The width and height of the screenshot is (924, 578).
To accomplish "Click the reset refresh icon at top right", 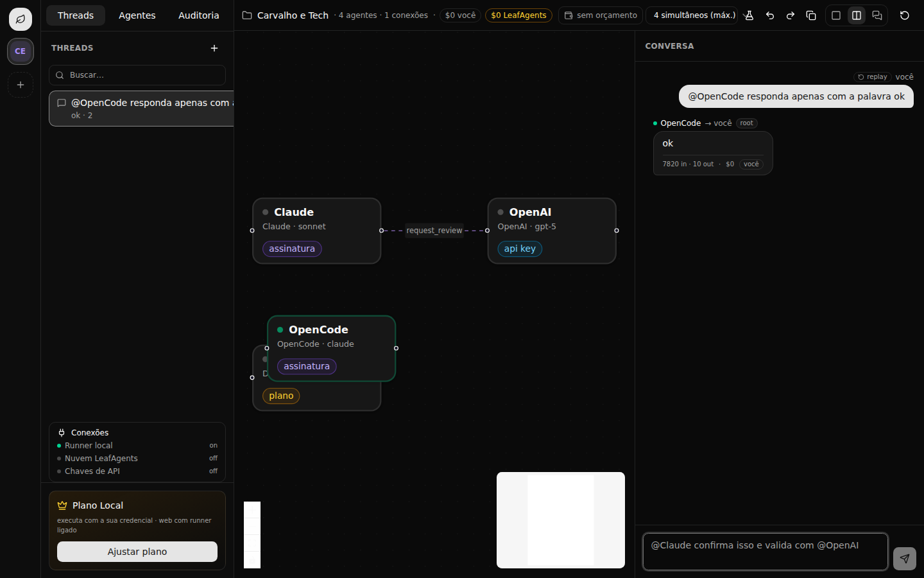I will coord(905,15).
